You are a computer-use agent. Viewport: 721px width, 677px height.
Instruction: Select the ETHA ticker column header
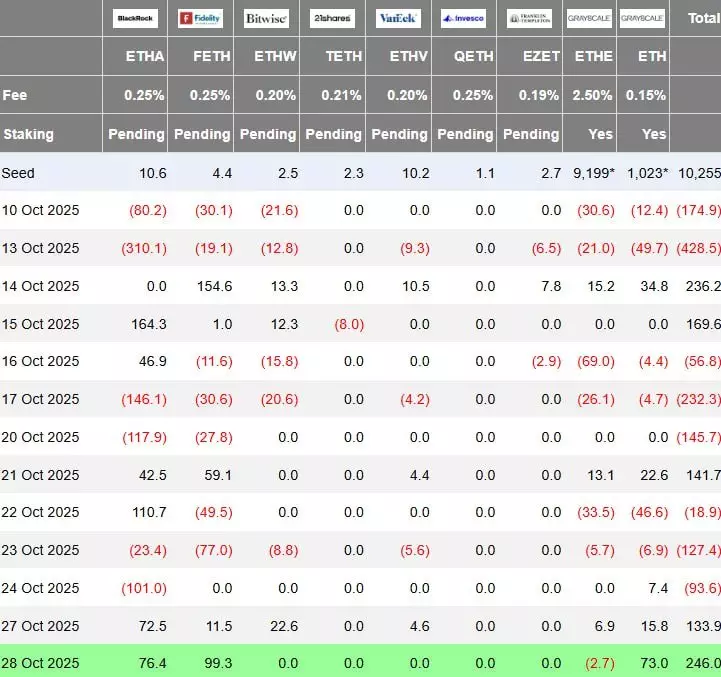[147, 57]
